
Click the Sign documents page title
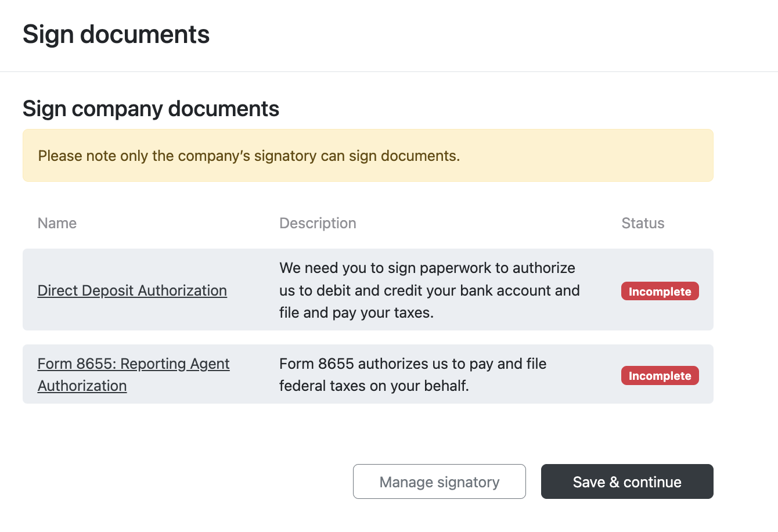(116, 34)
